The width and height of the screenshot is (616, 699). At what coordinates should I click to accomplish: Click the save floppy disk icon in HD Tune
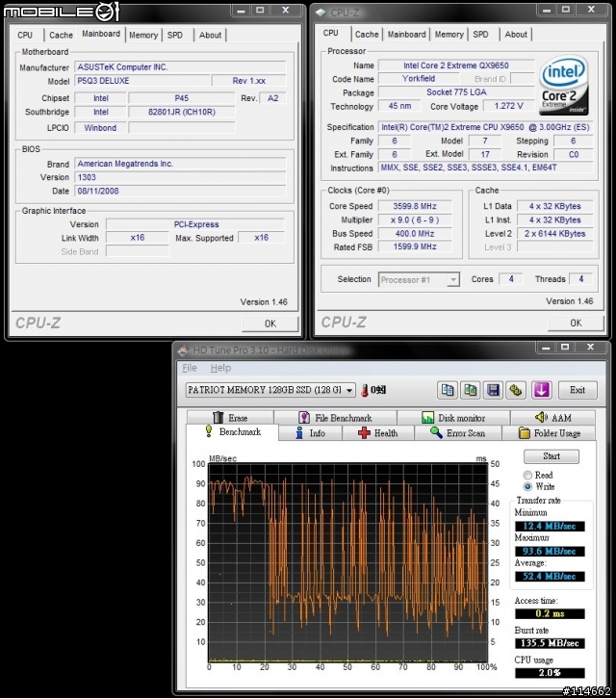pos(493,390)
